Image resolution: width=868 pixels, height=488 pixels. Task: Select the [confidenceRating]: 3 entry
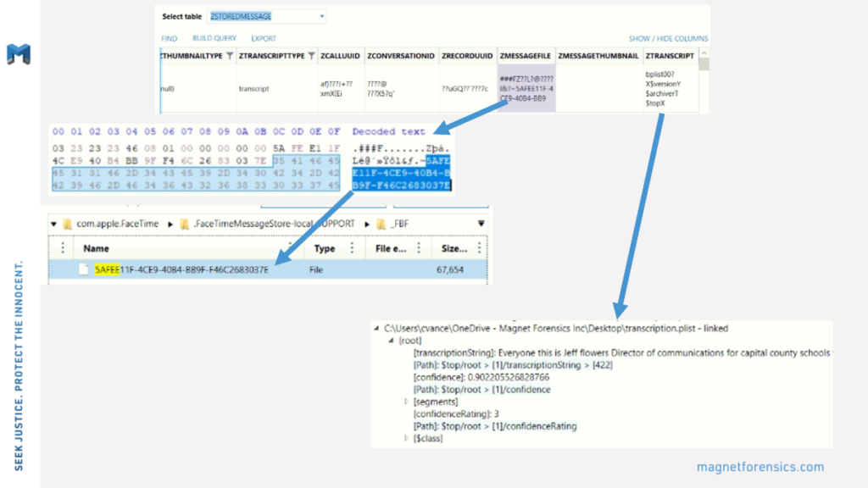point(456,413)
